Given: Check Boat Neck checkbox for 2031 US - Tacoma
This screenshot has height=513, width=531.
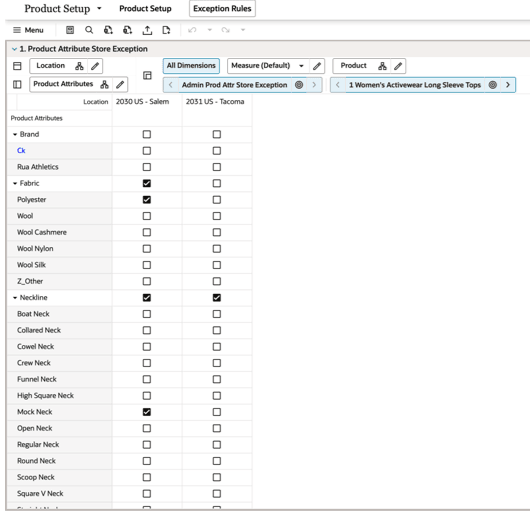Looking at the screenshot, I should (x=217, y=314).
